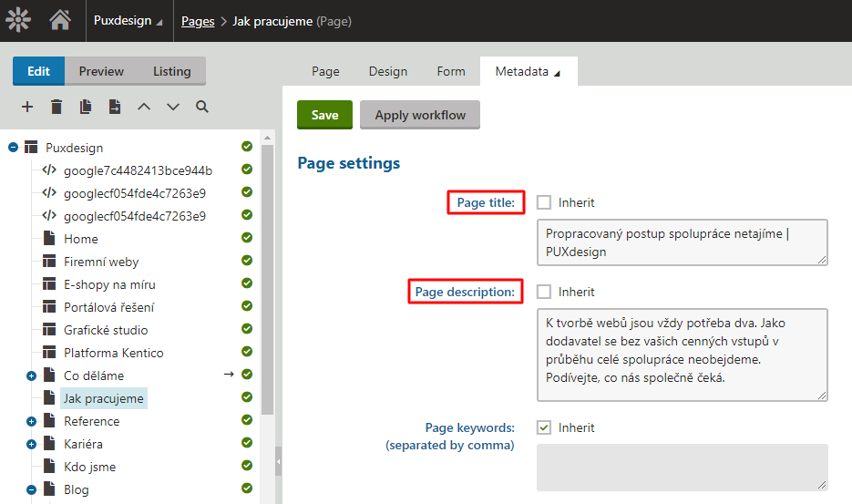Click the move page icon
Viewport: 852px width, 504px height.
point(115,107)
